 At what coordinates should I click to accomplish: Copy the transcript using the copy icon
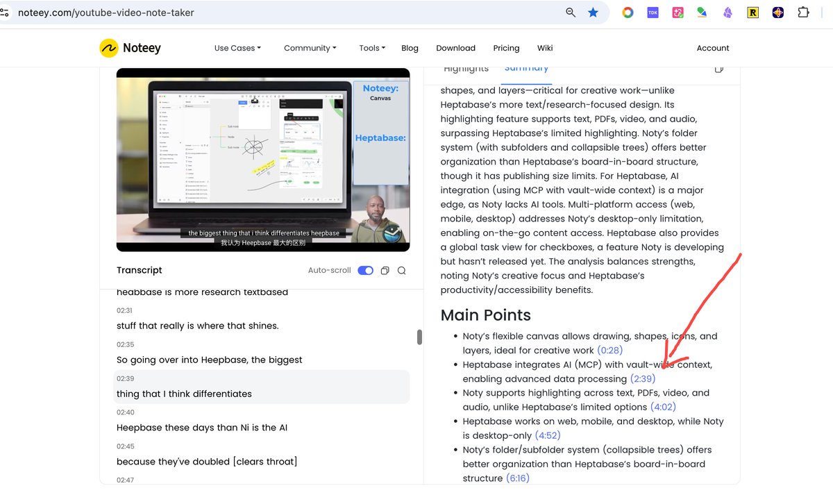click(x=385, y=271)
